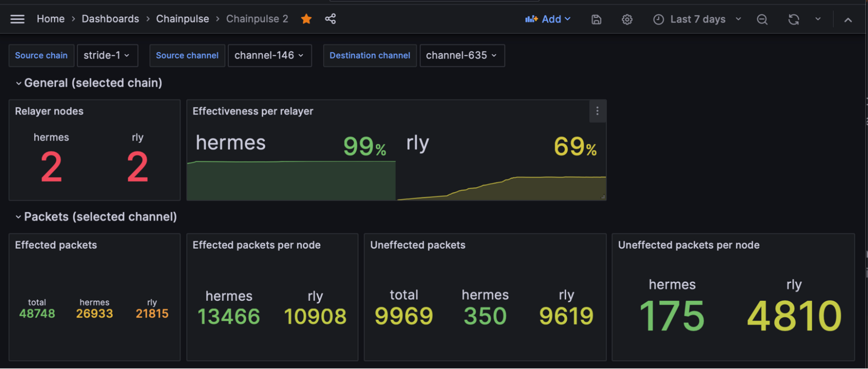Click the rly 69% effectiveness value
Image resolution: width=868 pixels, height=369 pixels.
click(575, 146)
